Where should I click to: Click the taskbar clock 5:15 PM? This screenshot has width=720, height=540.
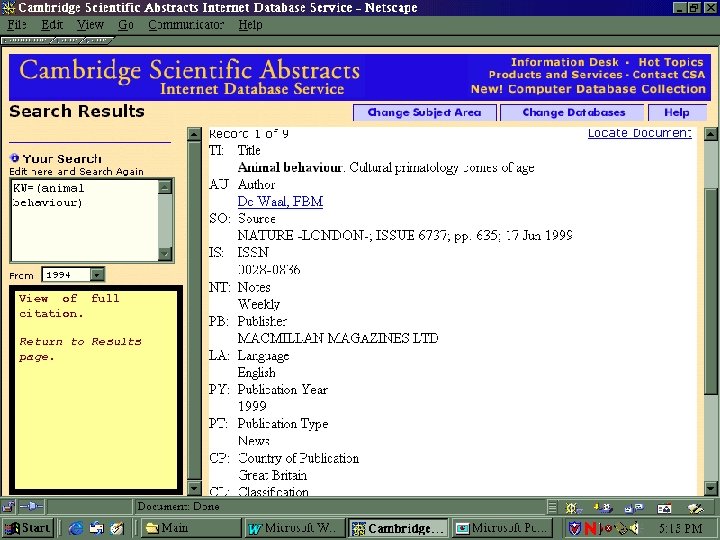click(x=680, y=529)
